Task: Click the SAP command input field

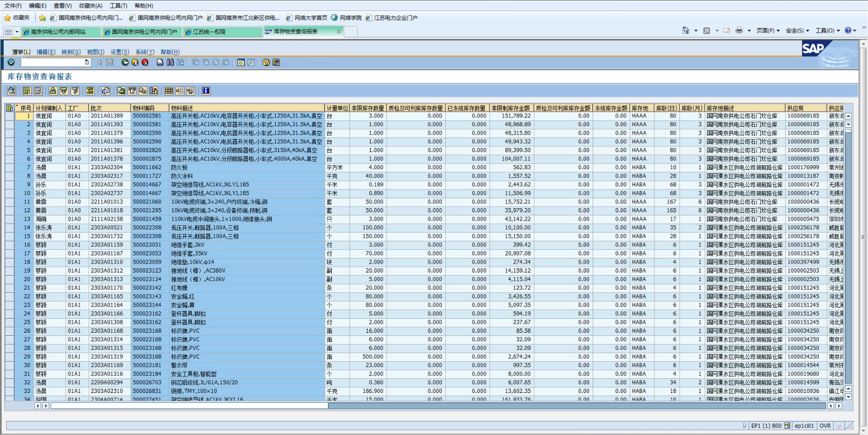Action: (53, 62)
